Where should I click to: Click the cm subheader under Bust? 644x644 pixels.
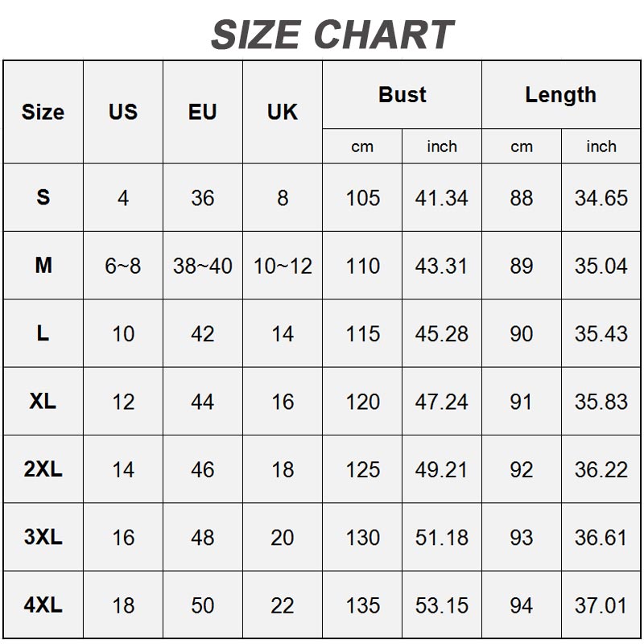pos(362,147)
